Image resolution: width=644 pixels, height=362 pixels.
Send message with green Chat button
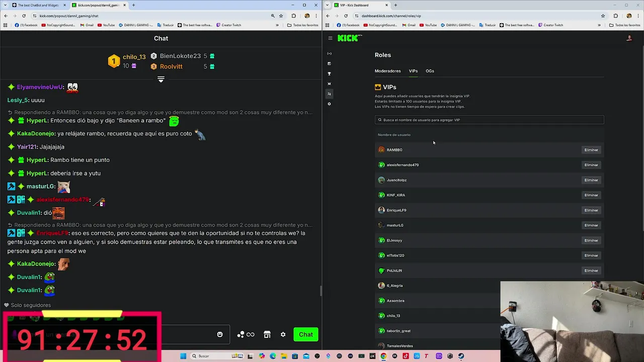click(306, 334)
